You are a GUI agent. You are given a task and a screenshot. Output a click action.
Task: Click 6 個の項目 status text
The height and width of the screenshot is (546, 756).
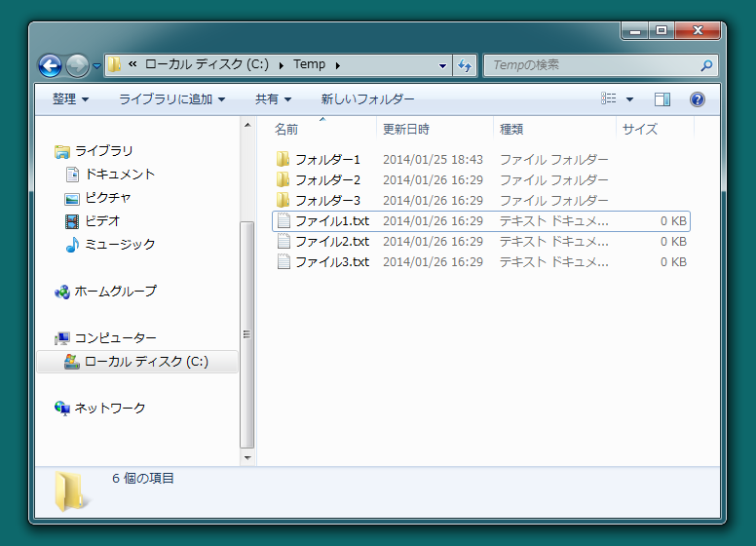142,478
